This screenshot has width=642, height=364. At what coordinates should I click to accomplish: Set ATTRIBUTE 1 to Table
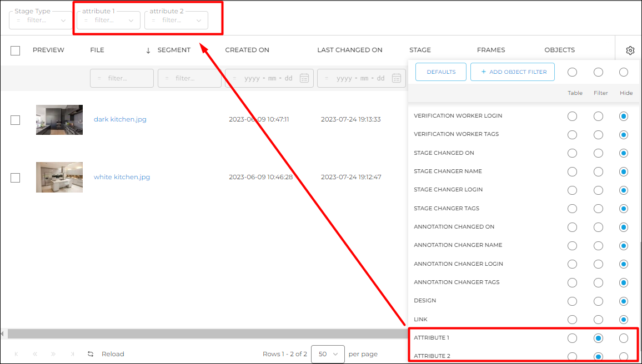[573, 338]
